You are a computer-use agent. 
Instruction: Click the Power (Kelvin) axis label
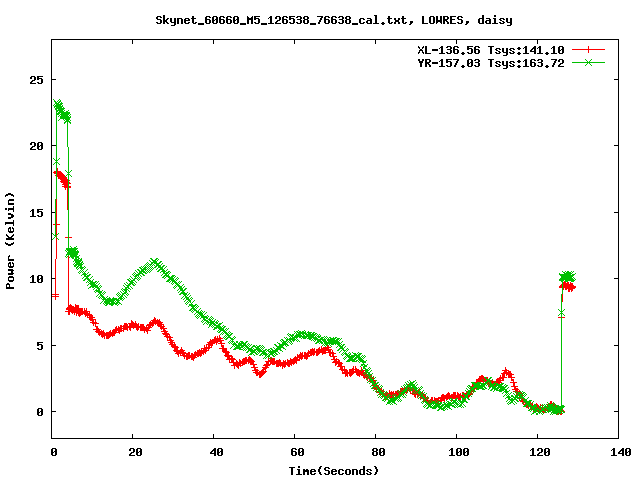[x=10, y=241]
